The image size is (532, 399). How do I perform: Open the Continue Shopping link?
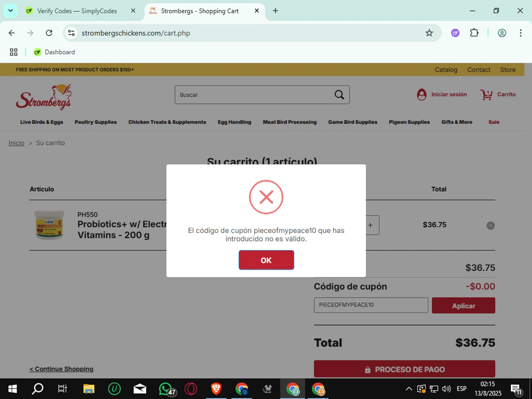61,369
